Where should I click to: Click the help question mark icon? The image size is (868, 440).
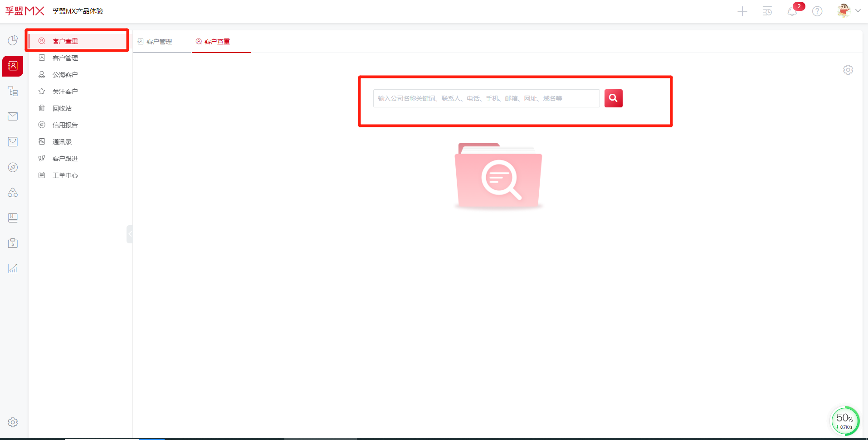[817, 11]
